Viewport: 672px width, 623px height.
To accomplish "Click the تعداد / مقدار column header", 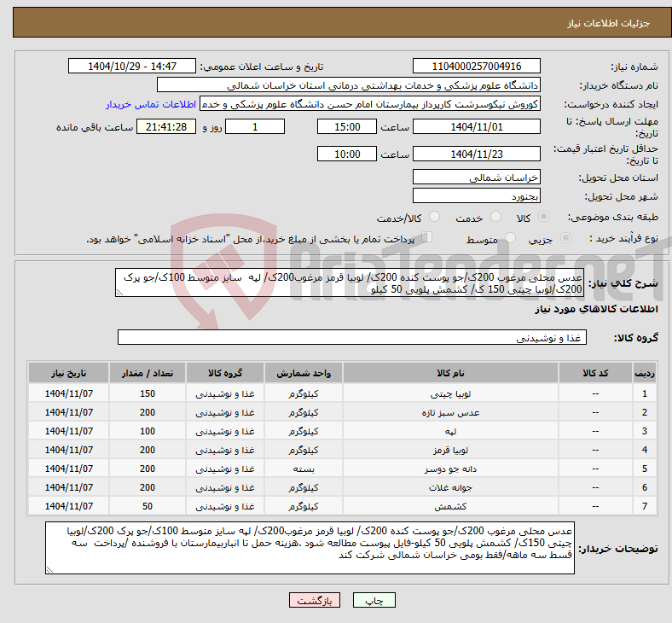I will click(148, 373).
